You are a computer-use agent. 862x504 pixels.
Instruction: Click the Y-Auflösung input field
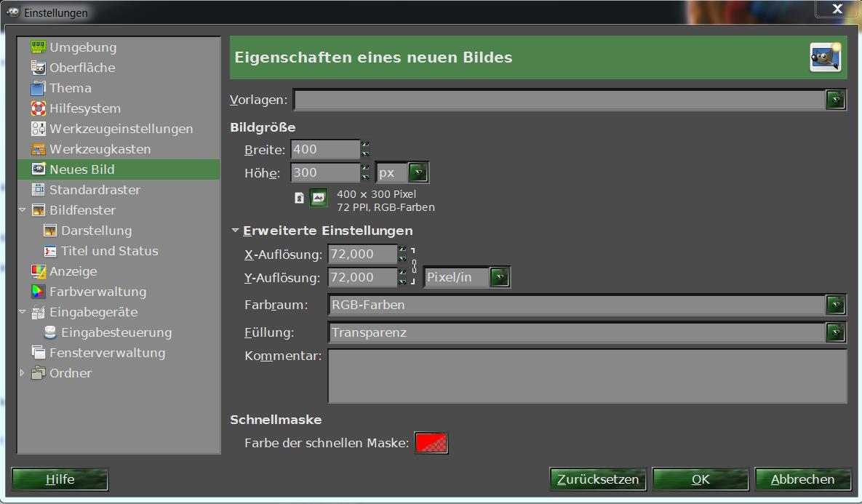pyautogui.click(x=362, y=277)
